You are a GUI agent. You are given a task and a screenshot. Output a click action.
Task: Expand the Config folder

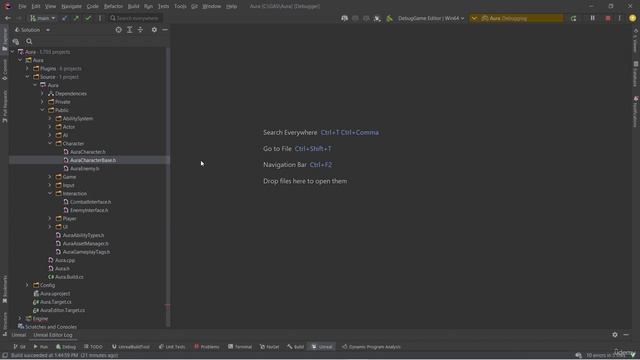click(27, 285)
